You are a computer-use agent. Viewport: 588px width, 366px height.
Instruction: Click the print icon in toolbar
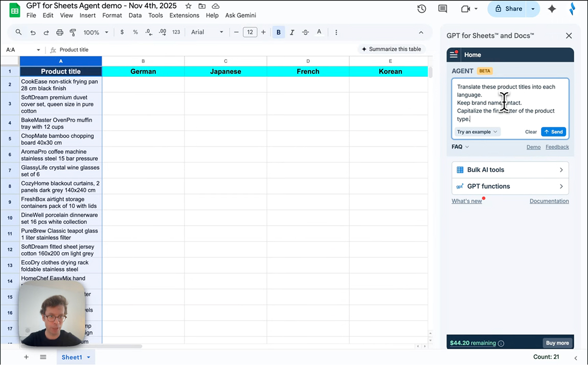pos(59,32)
